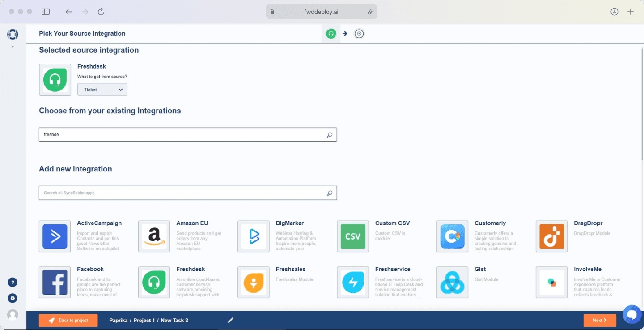
Task: Click the Freshsales title text
Action: (x=291, y=269)
